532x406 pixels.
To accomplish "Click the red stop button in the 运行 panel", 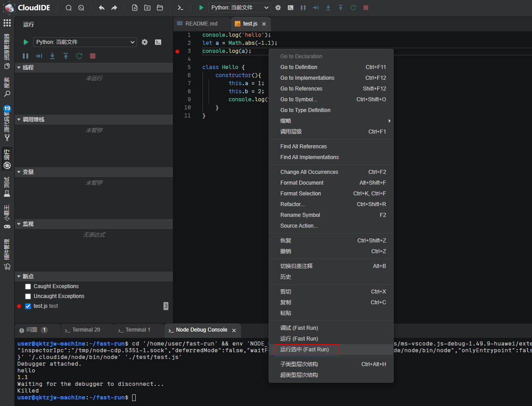I will tap(93, 56).
